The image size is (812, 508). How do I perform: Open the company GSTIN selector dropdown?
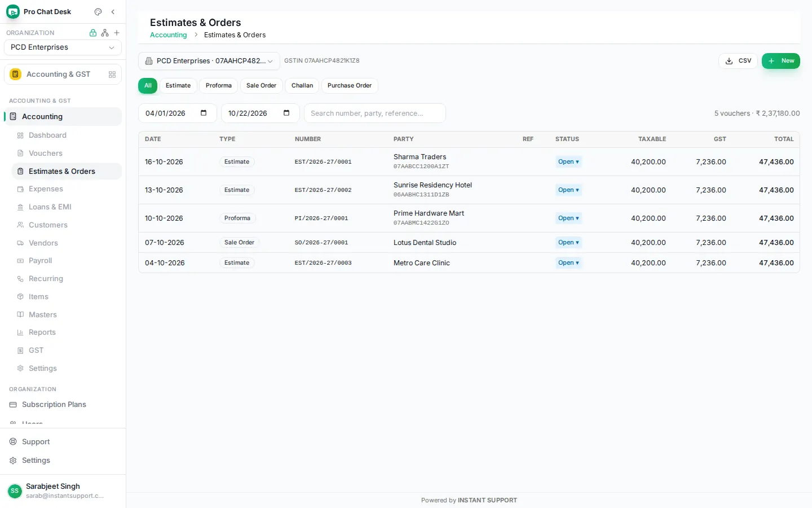[x=209, y=61]
